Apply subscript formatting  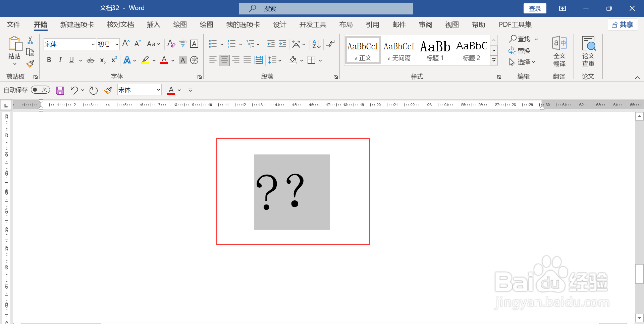point(103,60)
